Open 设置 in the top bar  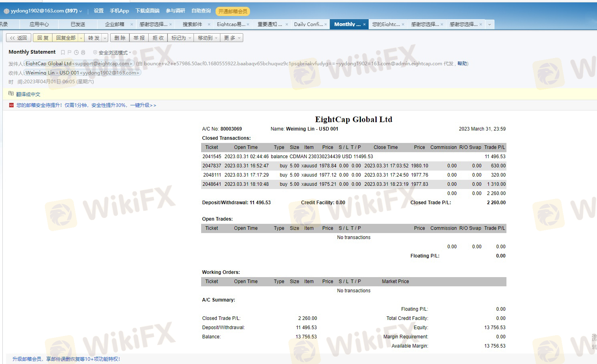99,11
